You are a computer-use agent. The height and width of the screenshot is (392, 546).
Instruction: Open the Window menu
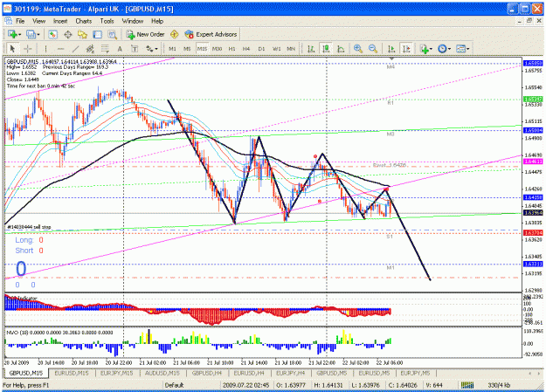132,21
